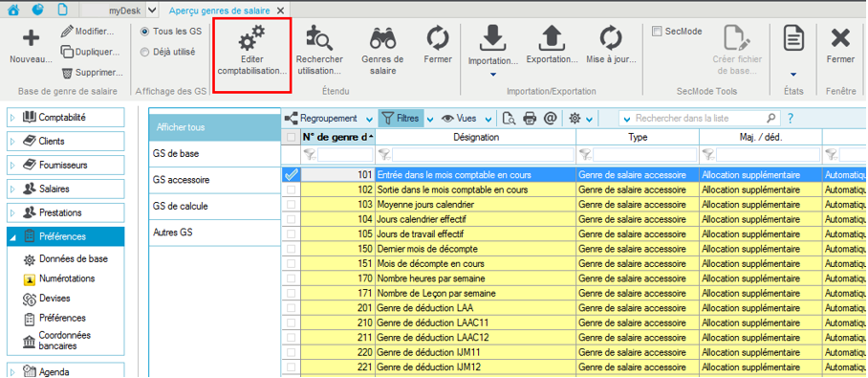Screen dimensions: 868x378
Task: Open Filtres dropdown chevron
Action: point(430,119)
